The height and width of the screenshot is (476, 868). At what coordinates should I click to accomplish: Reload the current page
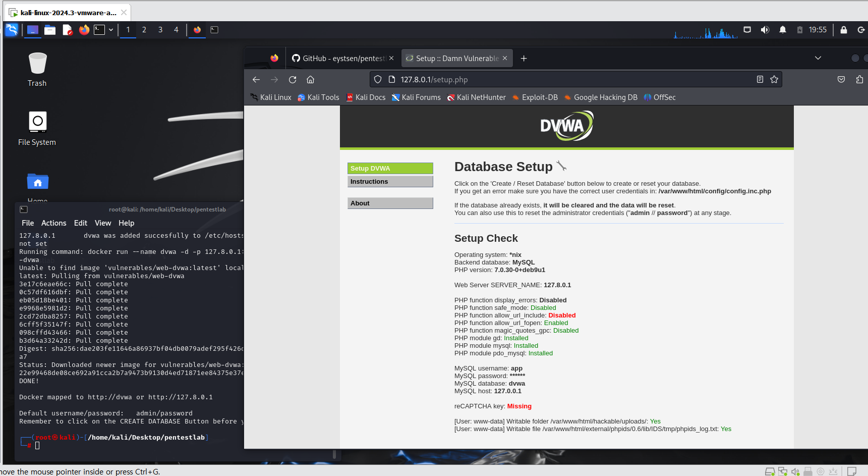(x=293, y=80)
